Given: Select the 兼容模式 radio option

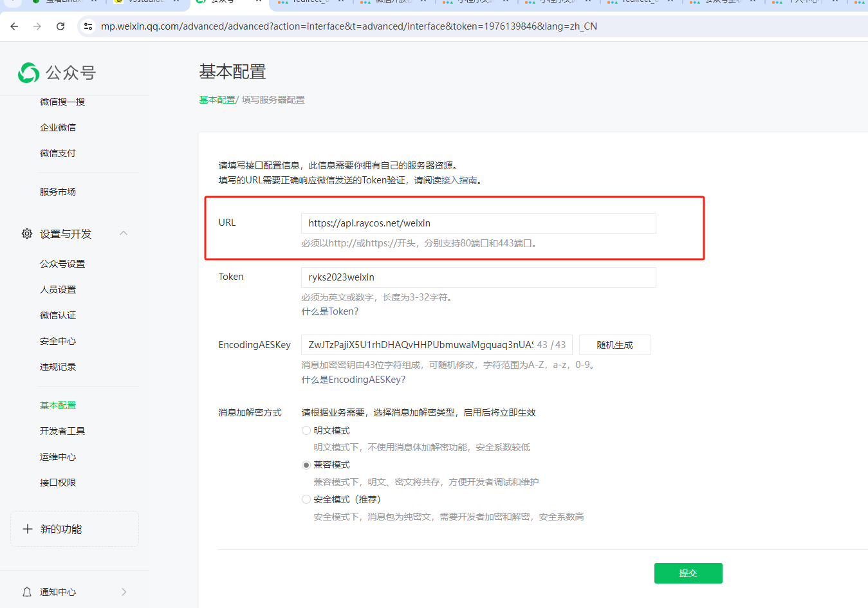Looking at the screenshot, I should tap(306, 465).
